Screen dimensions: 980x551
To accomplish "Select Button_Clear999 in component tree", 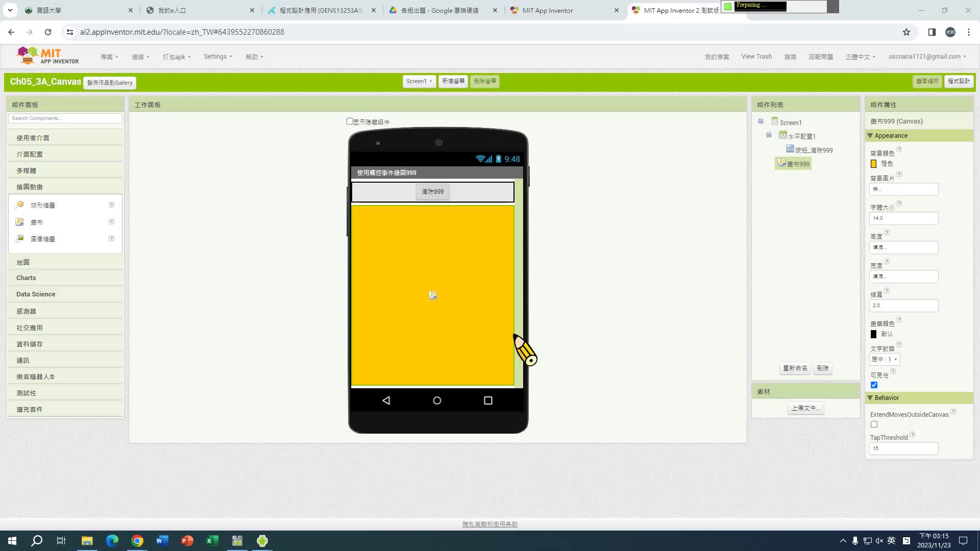I will point(810,150).
